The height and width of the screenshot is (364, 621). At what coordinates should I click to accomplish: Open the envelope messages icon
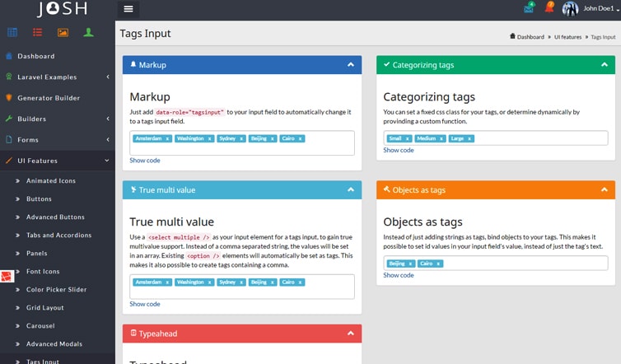pyautogui.click(x=528, y=9)
